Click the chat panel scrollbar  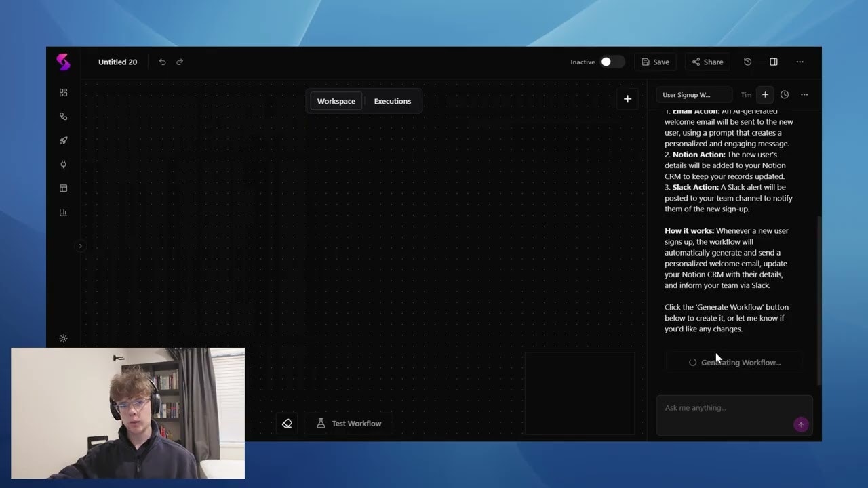pos(818,302)
